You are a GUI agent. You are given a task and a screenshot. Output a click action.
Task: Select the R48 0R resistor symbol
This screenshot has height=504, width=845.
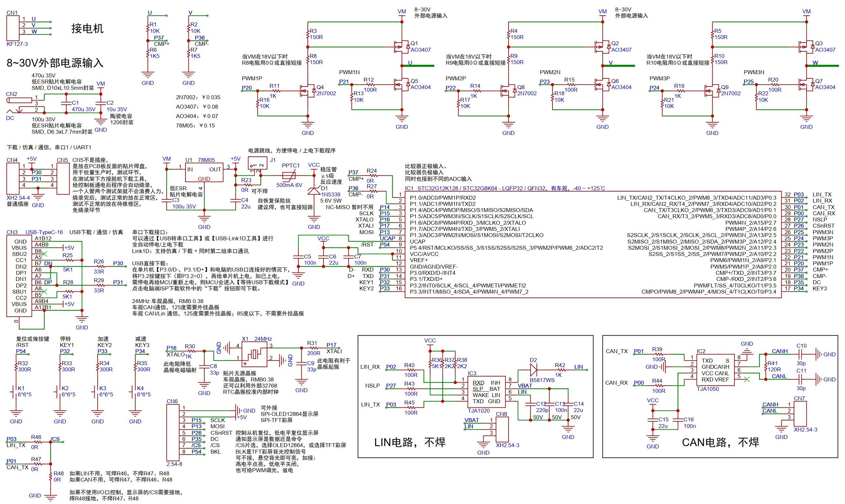coord(50,476)
